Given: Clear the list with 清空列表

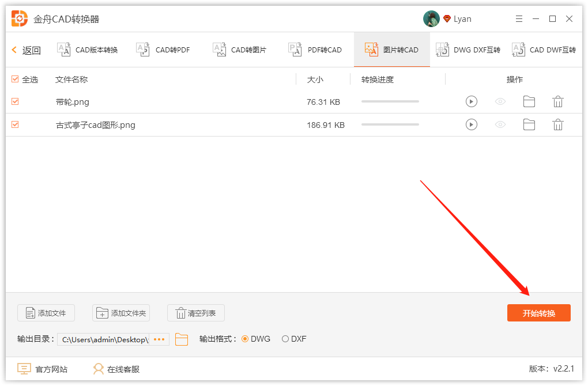Looking at the screenshot, I should [x=195, y=313].
